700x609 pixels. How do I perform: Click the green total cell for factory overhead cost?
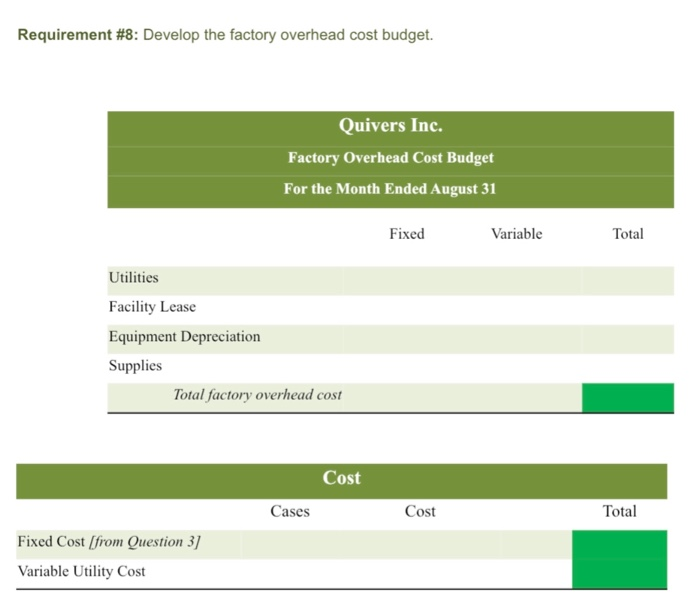pos(628,397)
